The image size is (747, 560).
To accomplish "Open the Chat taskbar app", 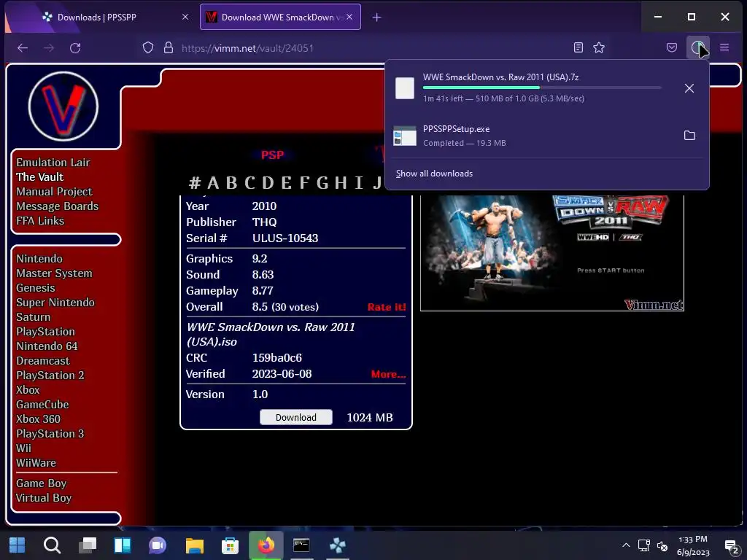I will point(158,545).
